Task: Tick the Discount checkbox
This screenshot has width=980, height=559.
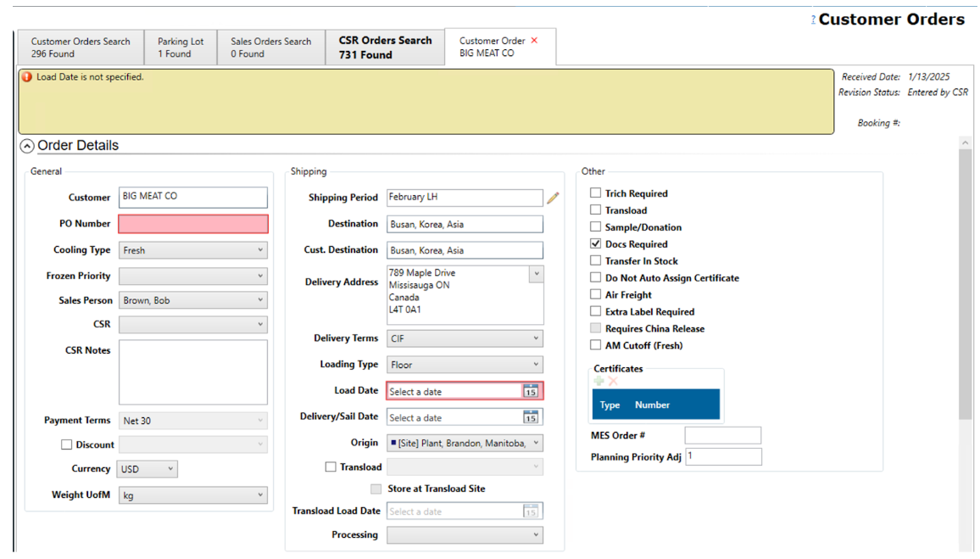Action: tap(66, 444)
